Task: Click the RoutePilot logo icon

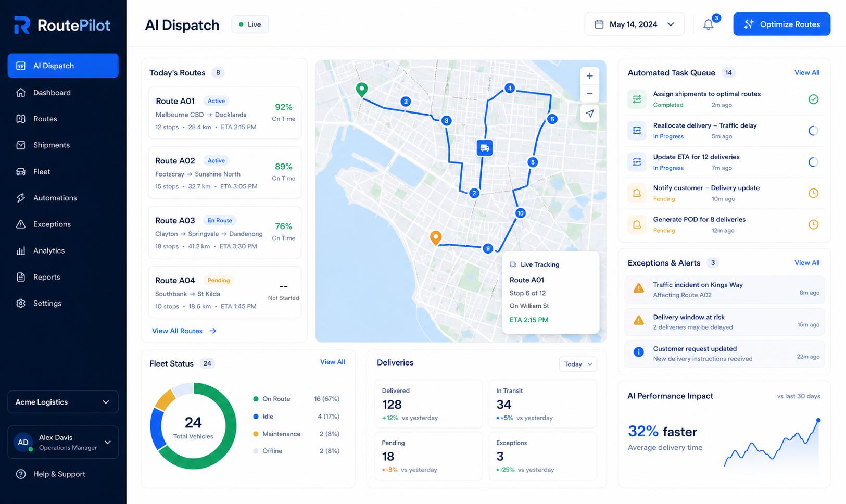Action: click(x=22, y=25)
